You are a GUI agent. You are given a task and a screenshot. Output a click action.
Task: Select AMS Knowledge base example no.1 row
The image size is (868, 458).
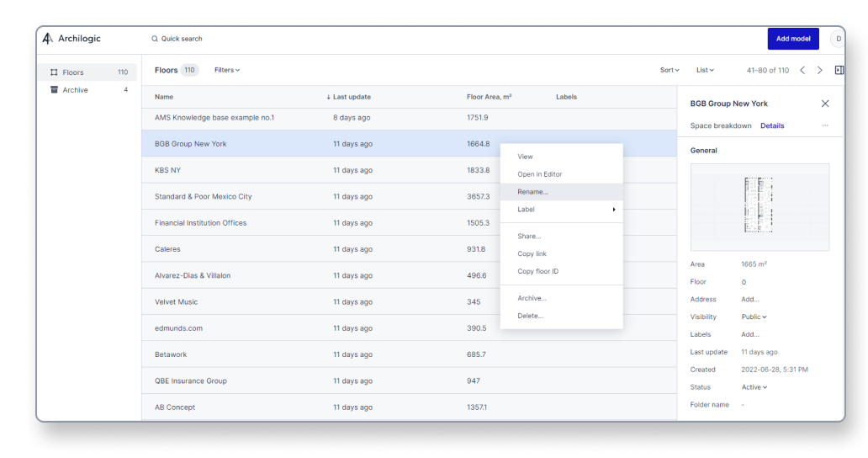click(409, 118)
